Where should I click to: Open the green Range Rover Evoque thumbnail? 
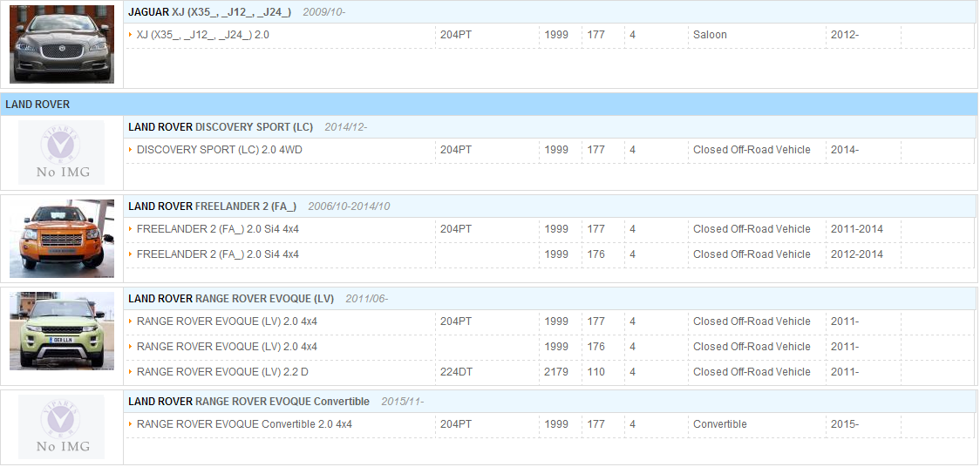coord(62,331)
